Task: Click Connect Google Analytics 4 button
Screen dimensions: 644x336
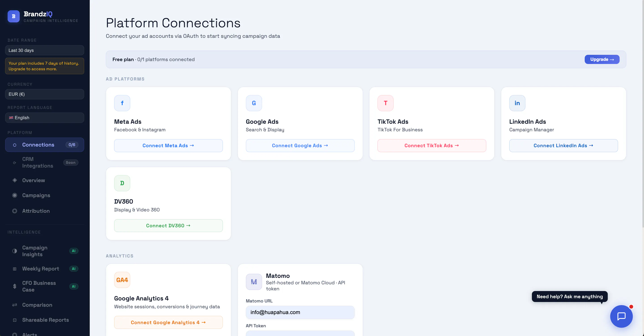Action: point(168,323)
